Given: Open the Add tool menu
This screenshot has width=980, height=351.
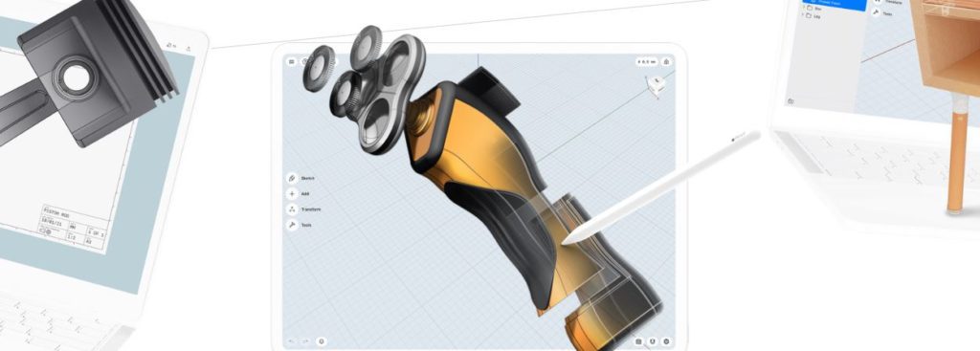Looking at the screenshot, I should 299,193.
